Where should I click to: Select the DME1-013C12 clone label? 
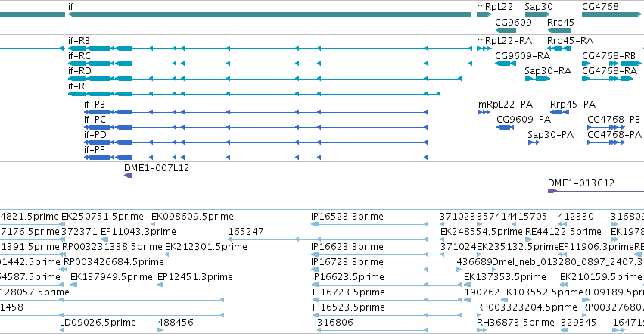581,183
